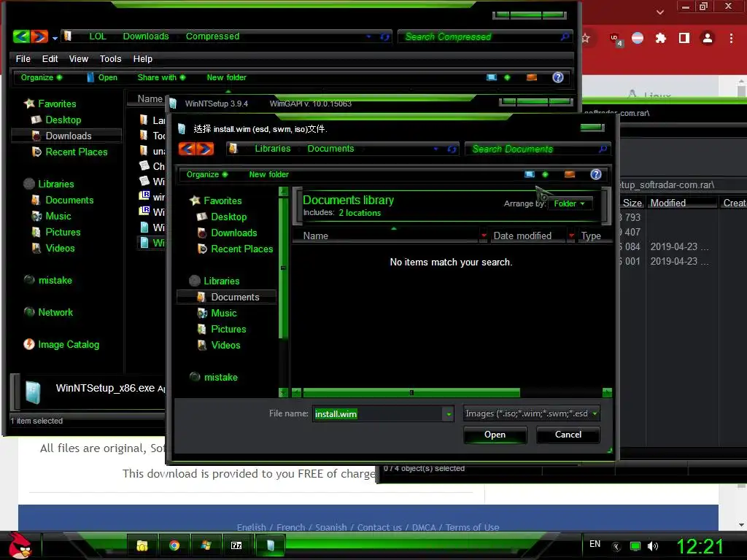Change view icon in Explorer toolbar

[492, 77]
